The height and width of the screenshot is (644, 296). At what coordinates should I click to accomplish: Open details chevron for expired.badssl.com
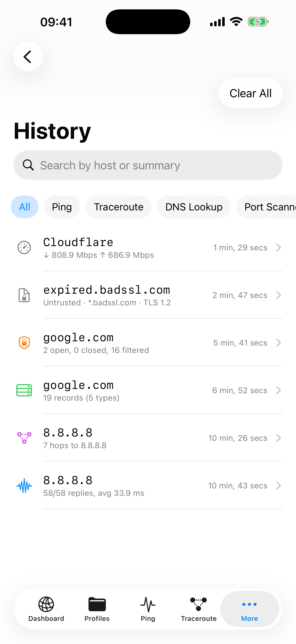pyautogui.click(x=279, y=295)
